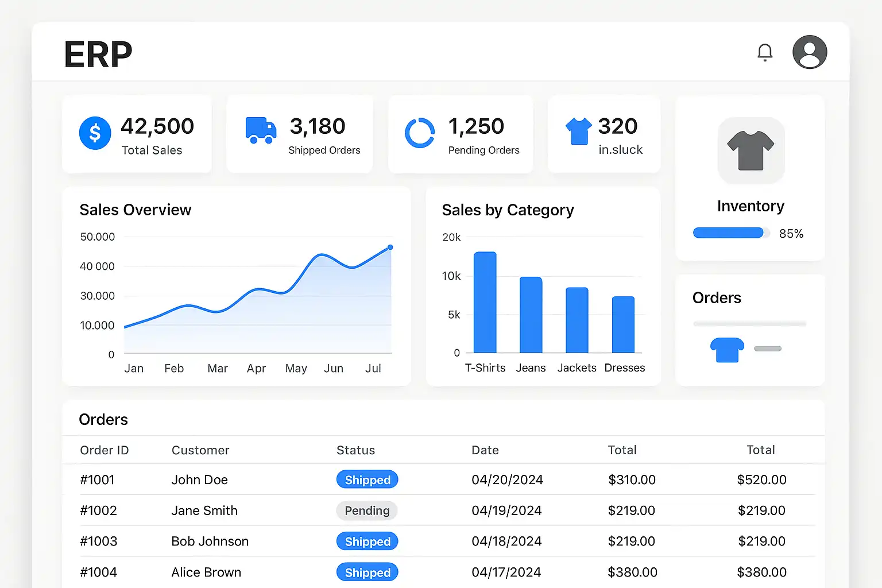
Task: Open the user profile avatar
Action: click(810, 52)
